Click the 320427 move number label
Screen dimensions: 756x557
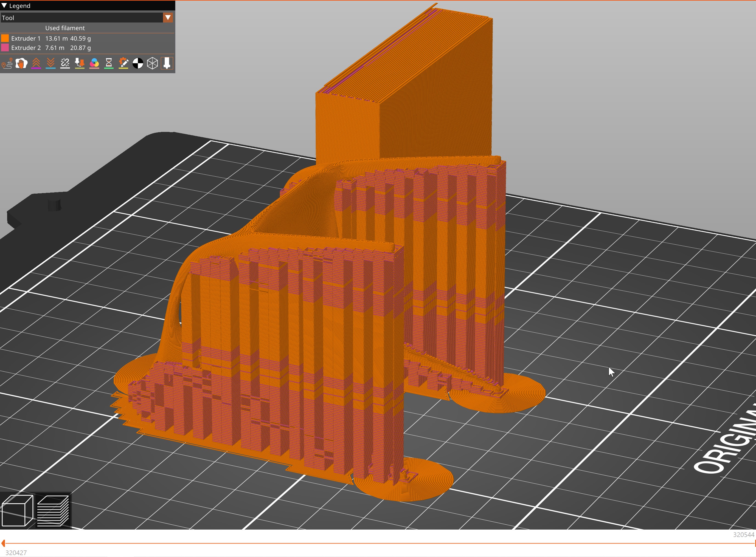tap(16, 553)
